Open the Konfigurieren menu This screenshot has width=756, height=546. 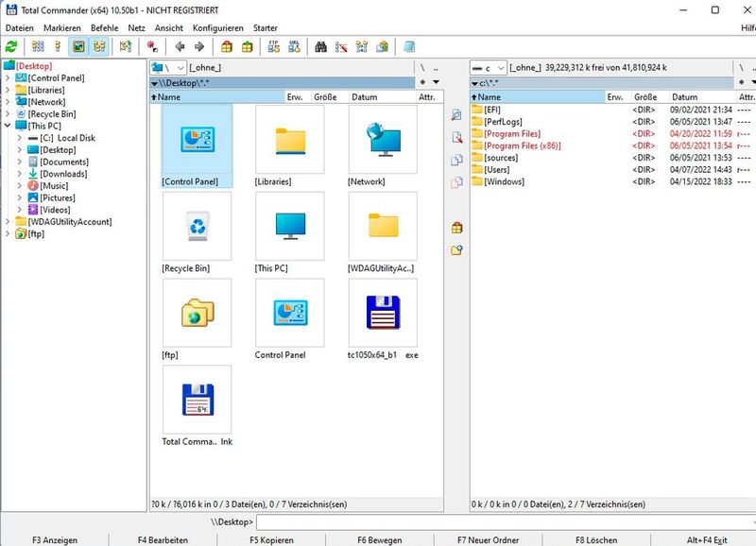(x=217, y=28)
